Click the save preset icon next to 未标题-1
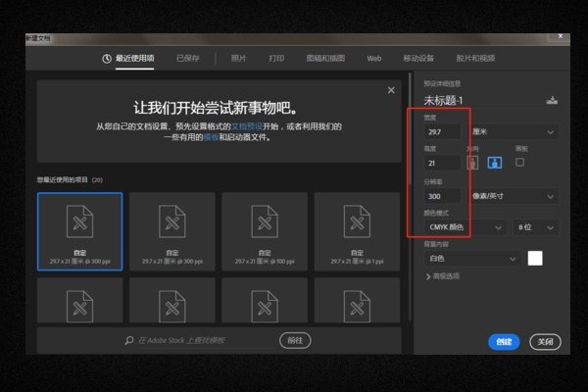Screen dimensions: 588x392 (552, 101)
